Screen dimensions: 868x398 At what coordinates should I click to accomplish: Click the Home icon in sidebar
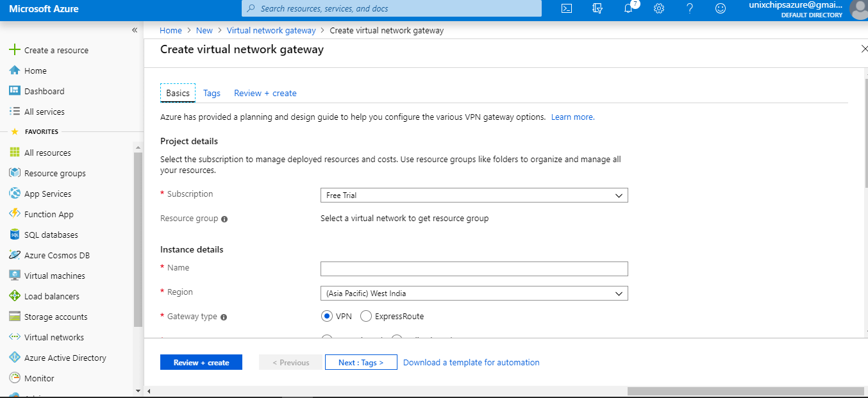[15, 70]
